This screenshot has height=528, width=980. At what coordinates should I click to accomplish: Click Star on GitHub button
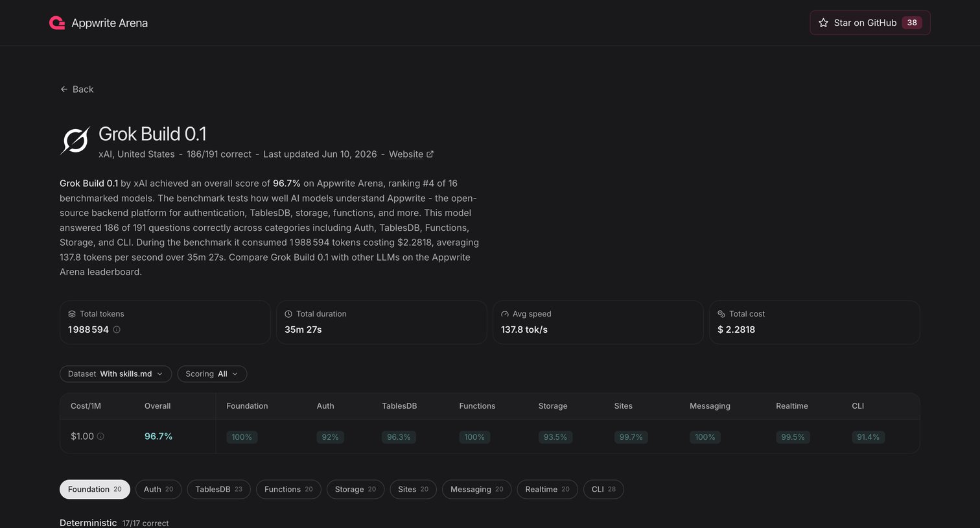870,23
